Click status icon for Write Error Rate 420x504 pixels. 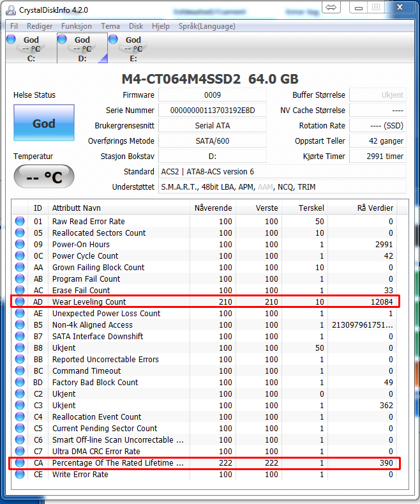click(x=20, y=475)
